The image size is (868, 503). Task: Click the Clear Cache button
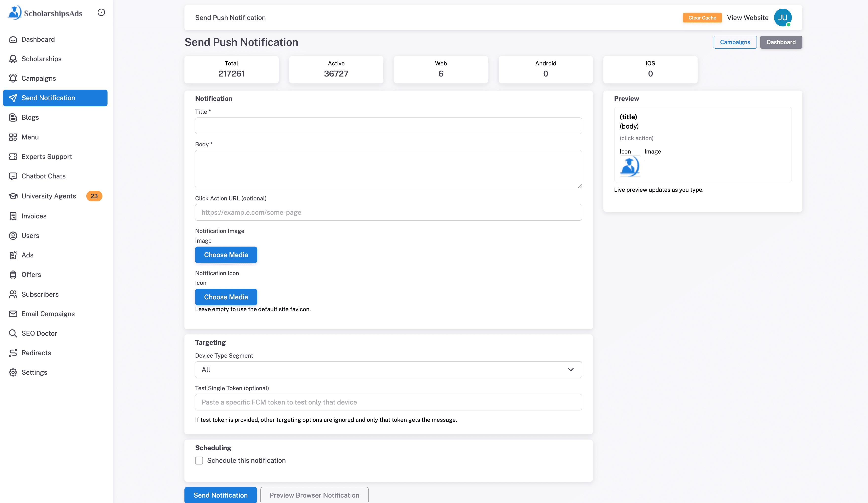(x=702, y=18)
